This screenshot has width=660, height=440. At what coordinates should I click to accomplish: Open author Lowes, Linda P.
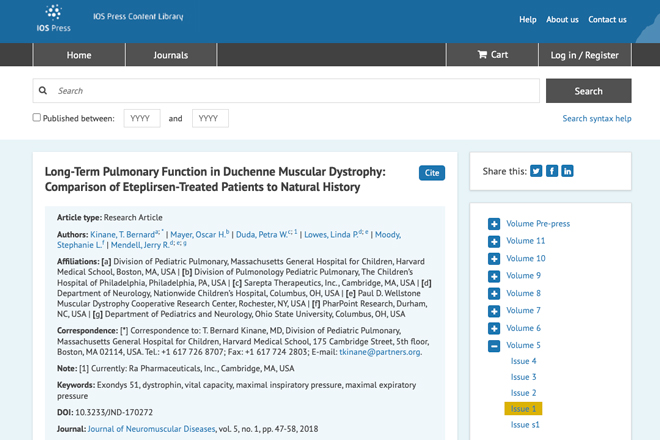tap(331, 235)
